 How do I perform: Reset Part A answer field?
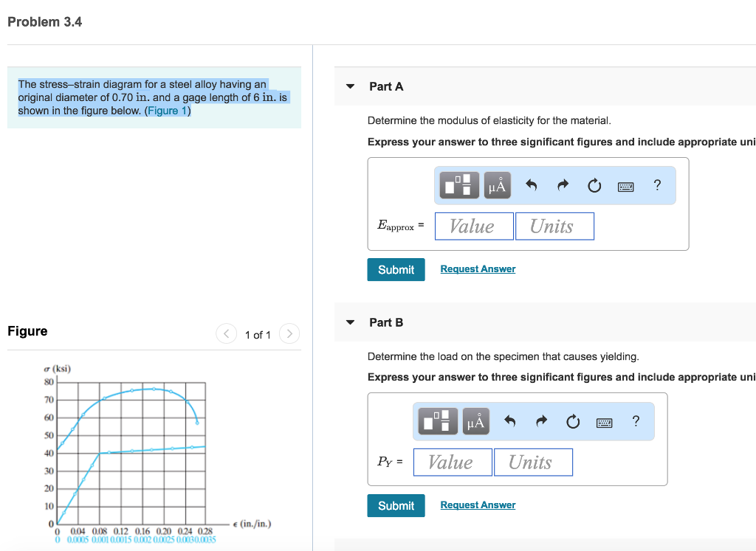(x=594, y=185)
